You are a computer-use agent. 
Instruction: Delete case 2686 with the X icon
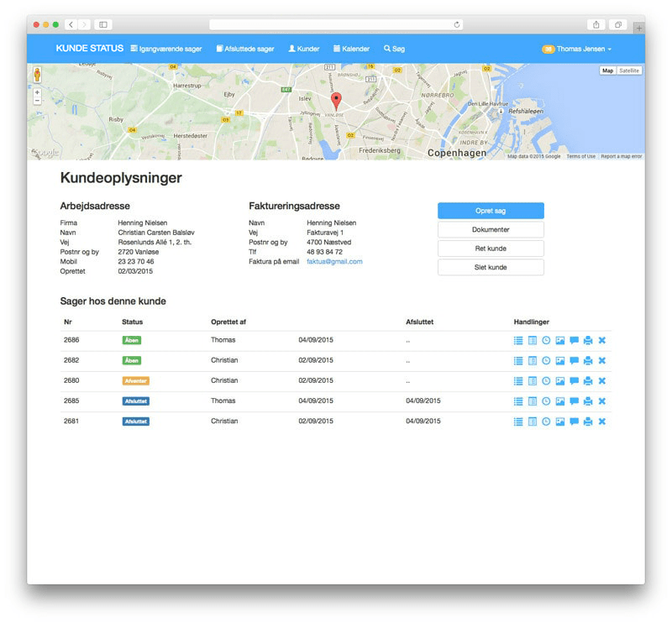coord(602,340)
